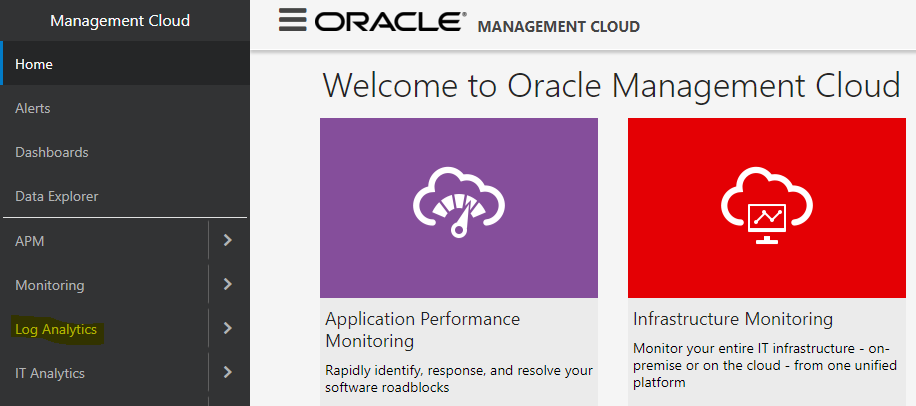Viewport: 916px width, 406px height.
Task: Open the red Infrastructure Monitoring tile
Action: [x=766, y=208]
